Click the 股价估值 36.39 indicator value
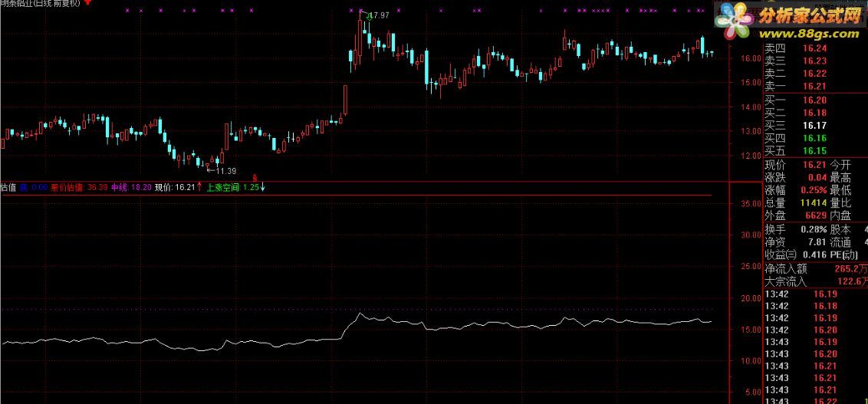 79,188
